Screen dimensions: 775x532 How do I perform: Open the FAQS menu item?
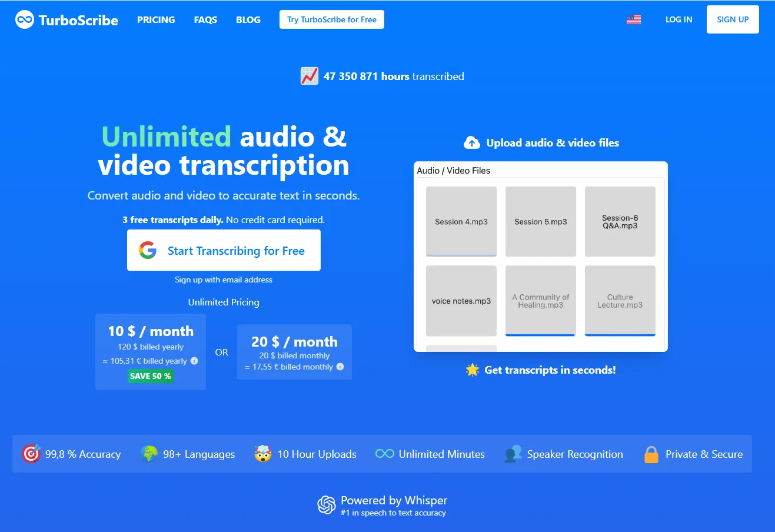[205, 19]
